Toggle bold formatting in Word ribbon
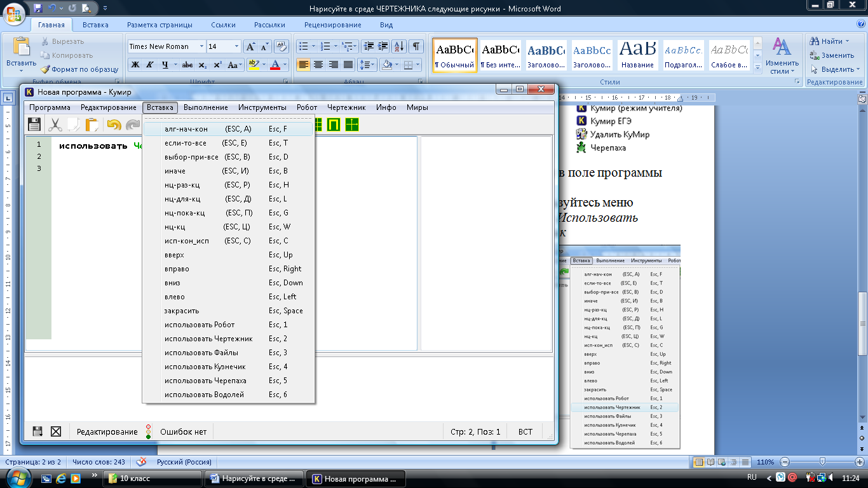 [135, 65]
